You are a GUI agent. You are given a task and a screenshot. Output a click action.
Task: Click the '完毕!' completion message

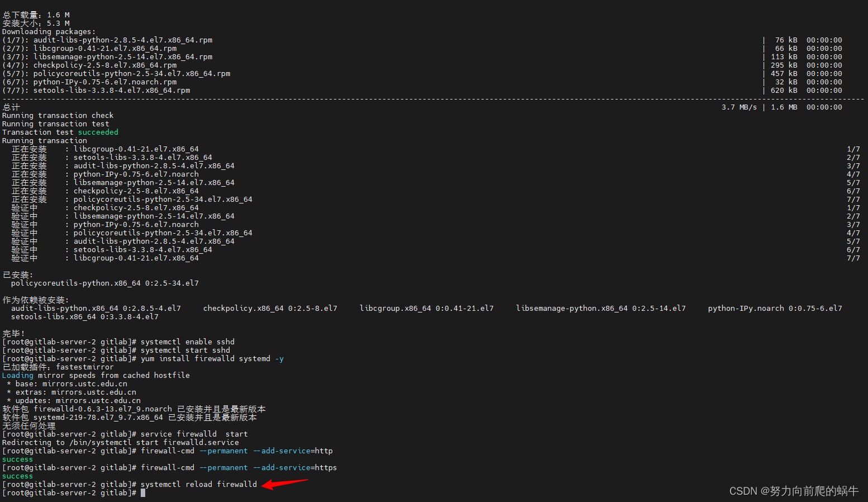[14, 334]
